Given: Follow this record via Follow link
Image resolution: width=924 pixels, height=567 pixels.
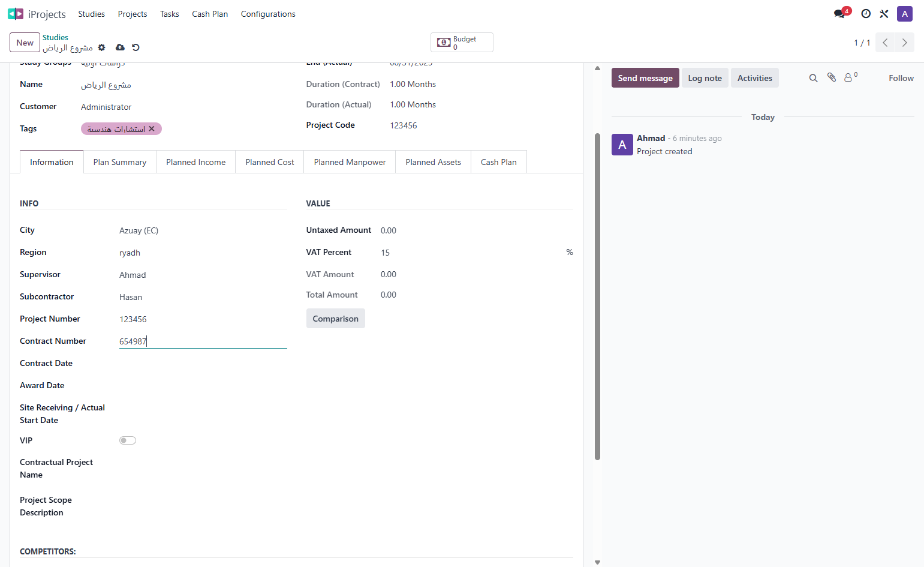Looking at the screenshot, I should (x=901, y=78).
